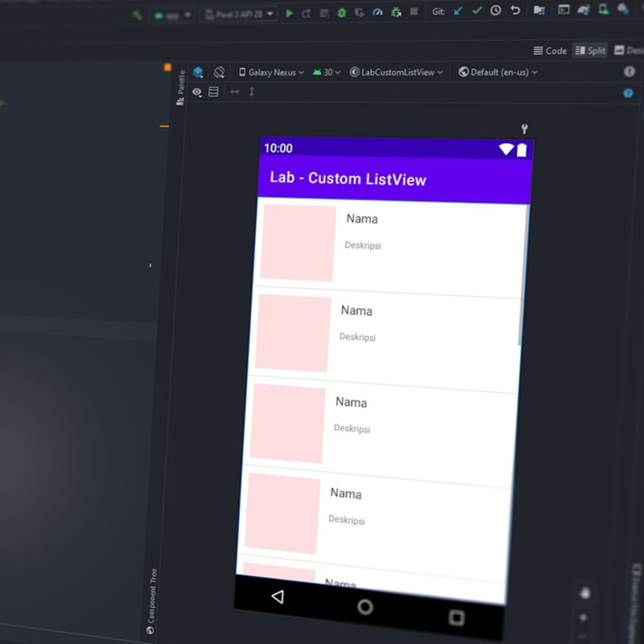Click the second list item's pink image
Image resolution: width=644 pixels, height=644 pixels.
point(293,333)
